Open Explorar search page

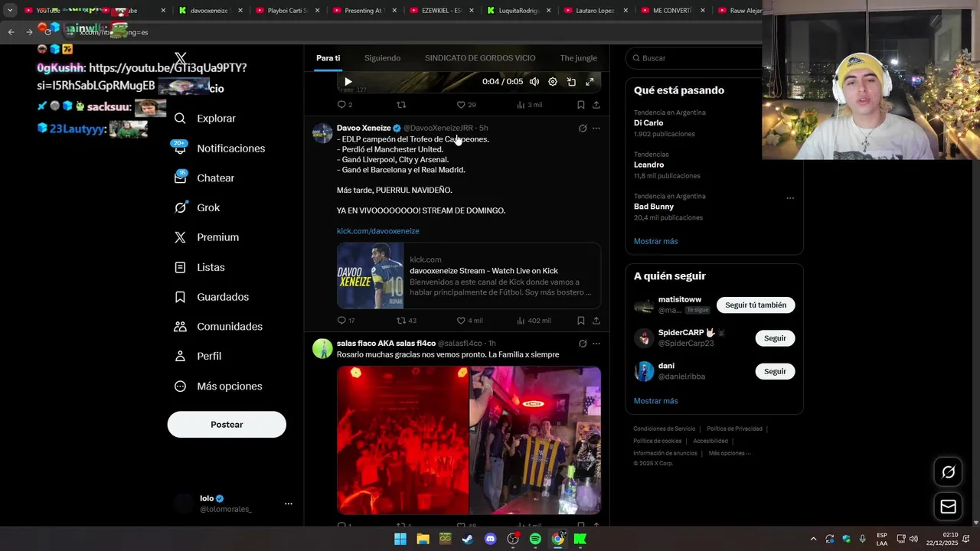click(x=205, y=119)
